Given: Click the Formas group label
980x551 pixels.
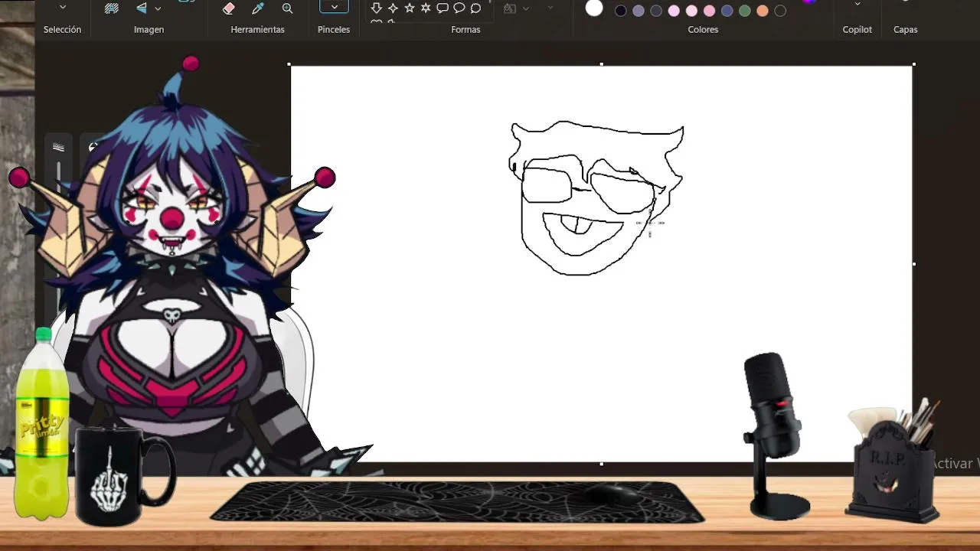Looking at the screenshot, I should pyautogui.click(x=465, y=29).
